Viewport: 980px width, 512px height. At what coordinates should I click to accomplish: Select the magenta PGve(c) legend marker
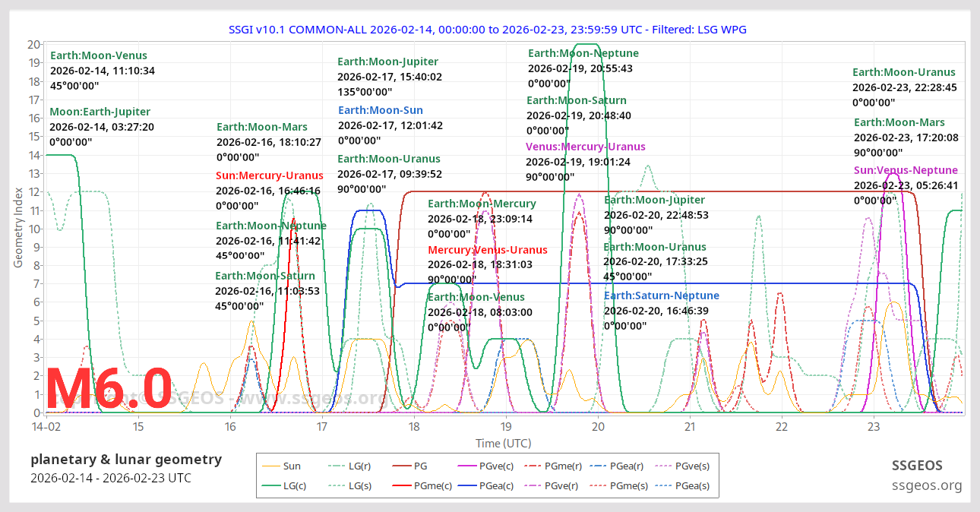[x=467, y=465]
